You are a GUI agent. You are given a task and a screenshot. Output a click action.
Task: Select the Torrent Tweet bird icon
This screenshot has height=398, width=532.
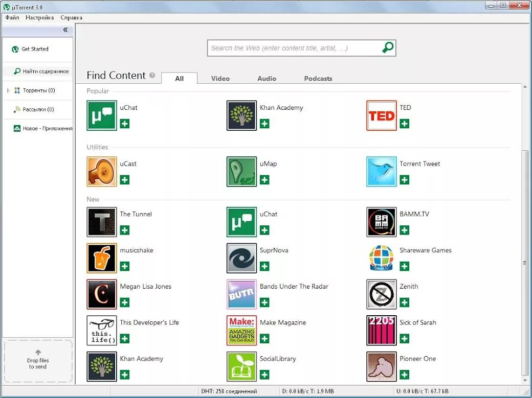[x=382, y=172]
